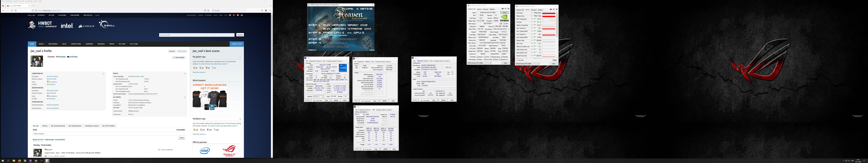Toggle Firefox reader view icon
The height and width of the screenshot is (163, 868).
coord(205,10)
